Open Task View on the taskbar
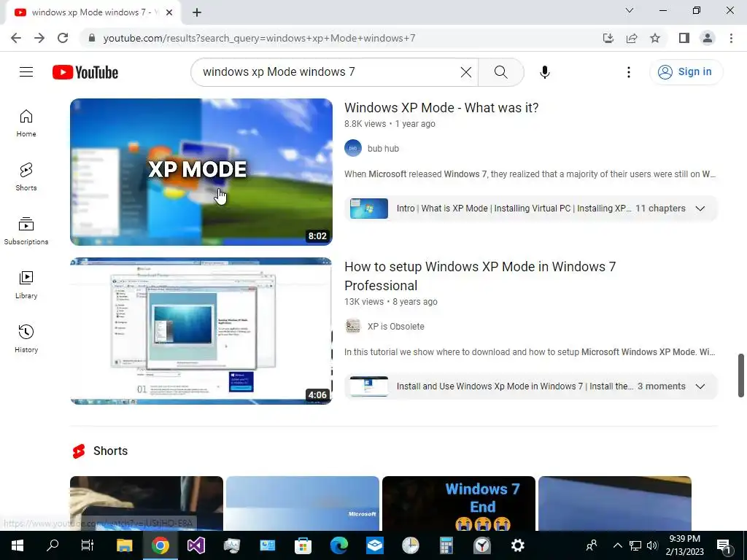Screen dimensions: 747x560 coord(88,545)
